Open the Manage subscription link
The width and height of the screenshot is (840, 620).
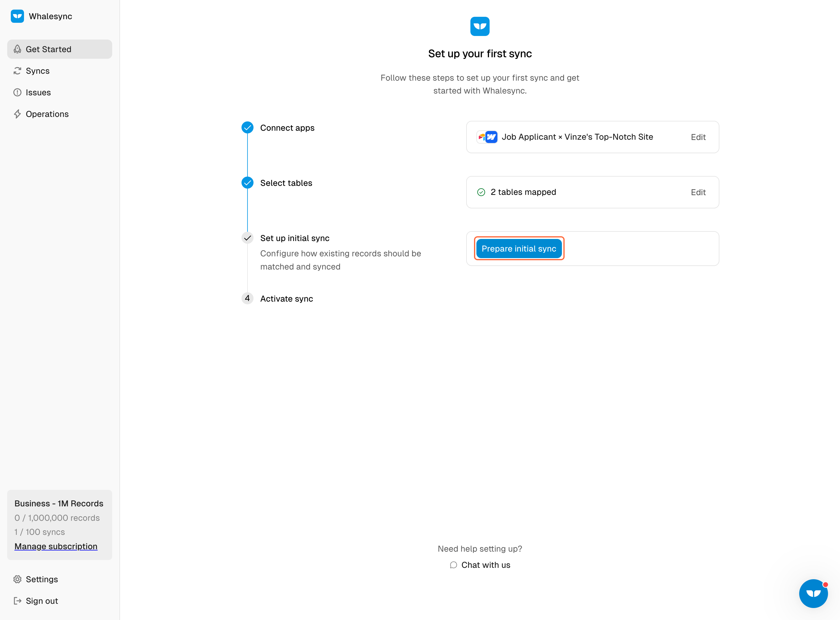(x=55, y=547)
